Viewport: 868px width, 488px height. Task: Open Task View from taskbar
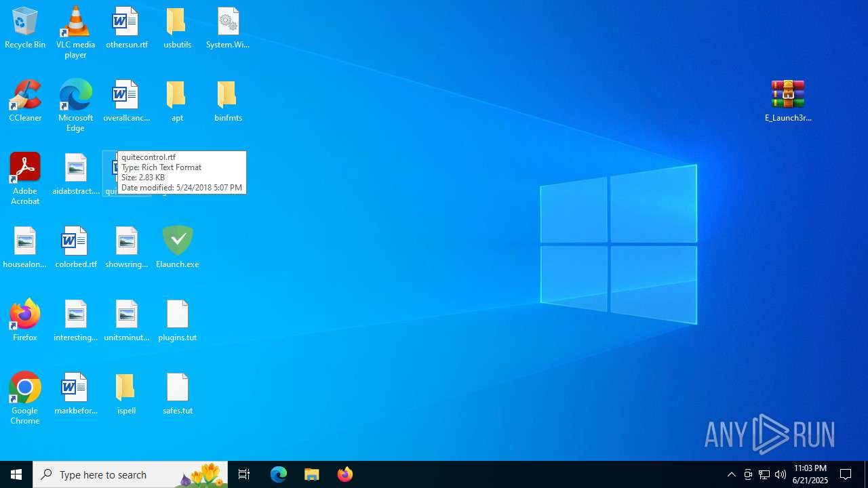[244, 474]
